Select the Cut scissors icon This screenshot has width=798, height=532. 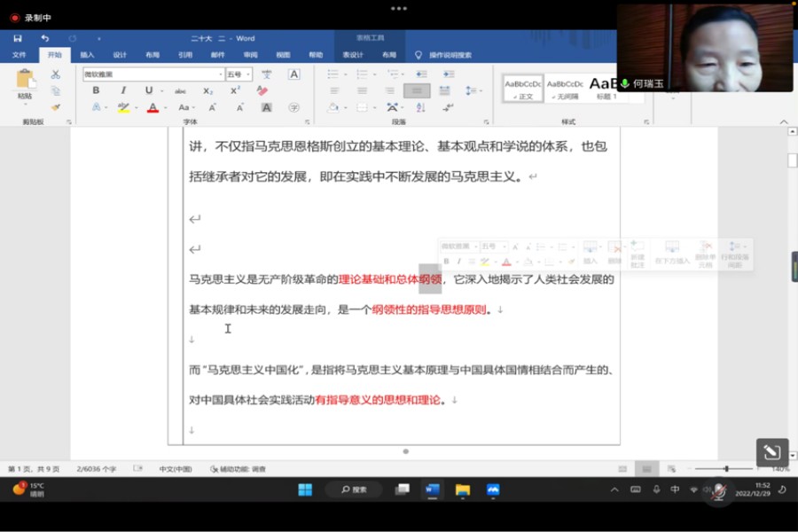coord(56,74)
